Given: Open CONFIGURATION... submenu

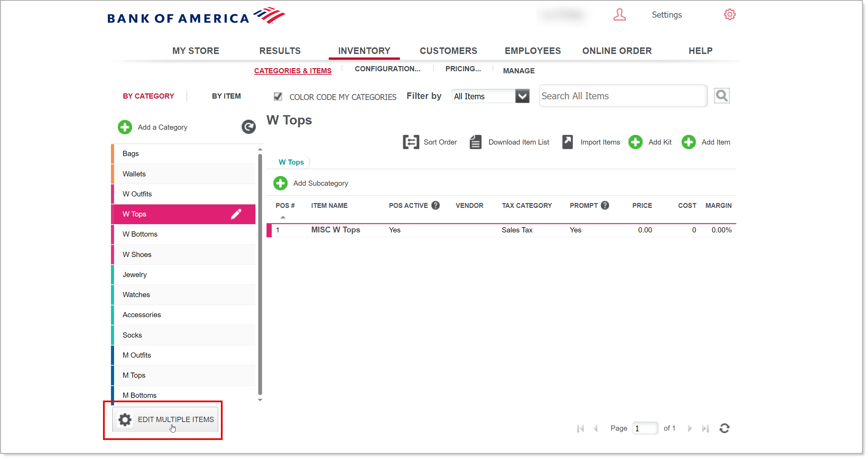Looking at the screenshot, I should 388,69.
